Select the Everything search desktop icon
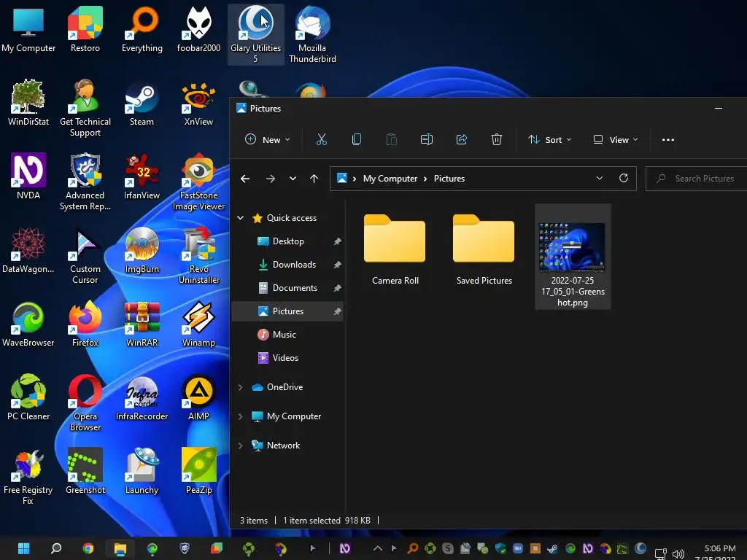Viewport: 747px width, 560px height. coord(142,29)
